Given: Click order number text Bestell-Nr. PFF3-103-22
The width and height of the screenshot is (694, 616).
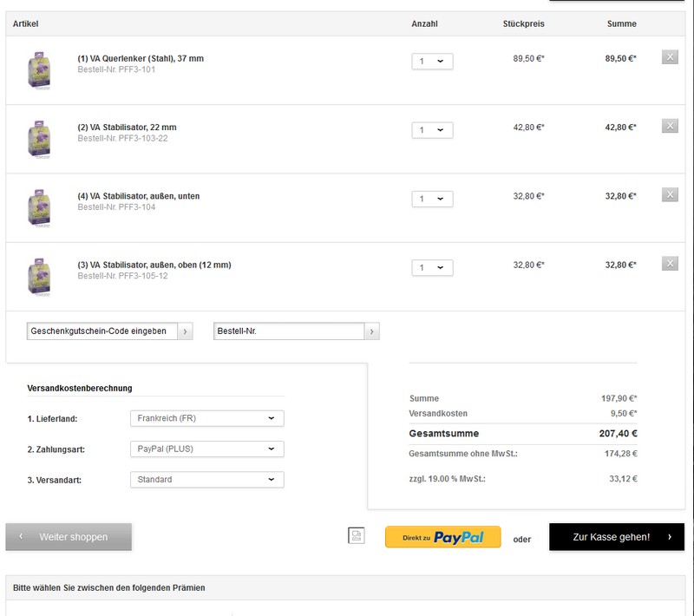Looking at the screenshot, I should (122, 139).
